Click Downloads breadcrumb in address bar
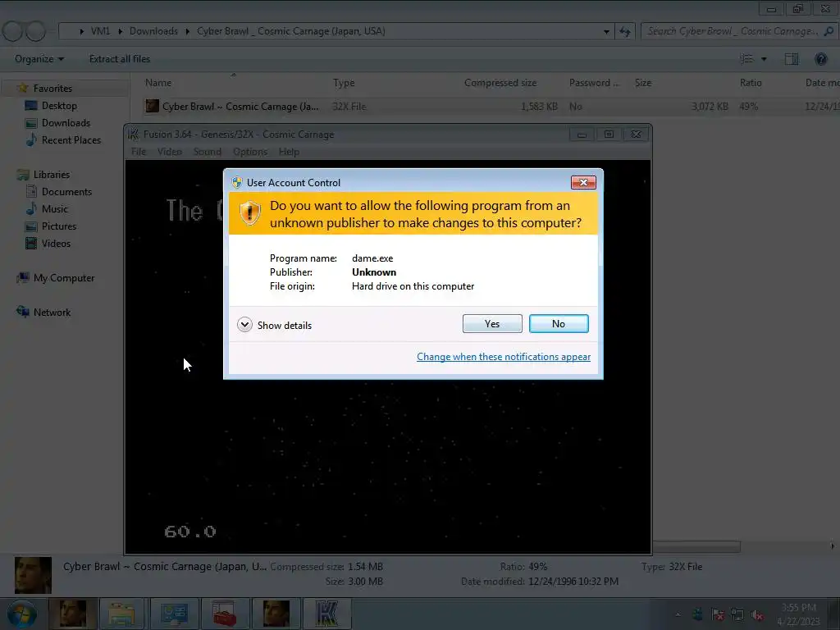 pyautogui.click(x=153, y=31)
